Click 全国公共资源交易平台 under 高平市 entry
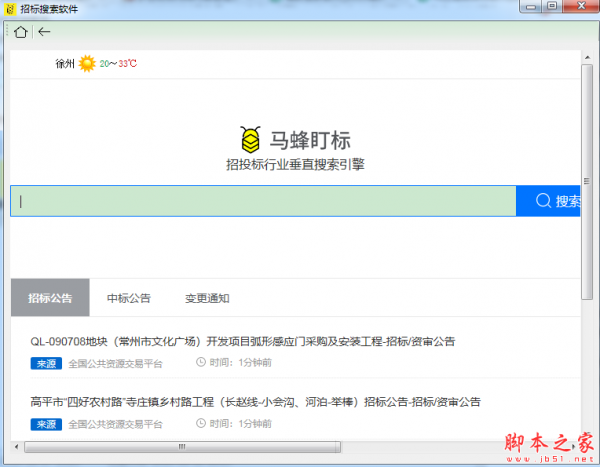Viewport: 600px width, 467px height. (116, 424)
